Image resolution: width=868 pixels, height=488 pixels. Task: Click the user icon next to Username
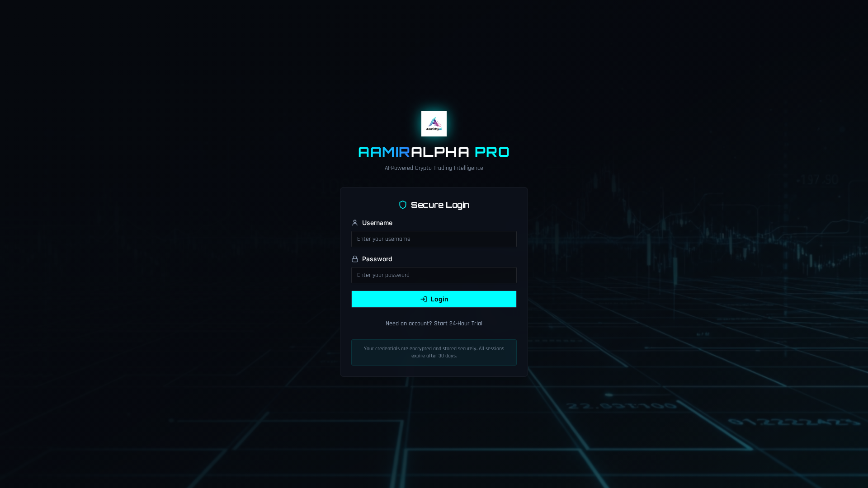click(x=354, y=222)
